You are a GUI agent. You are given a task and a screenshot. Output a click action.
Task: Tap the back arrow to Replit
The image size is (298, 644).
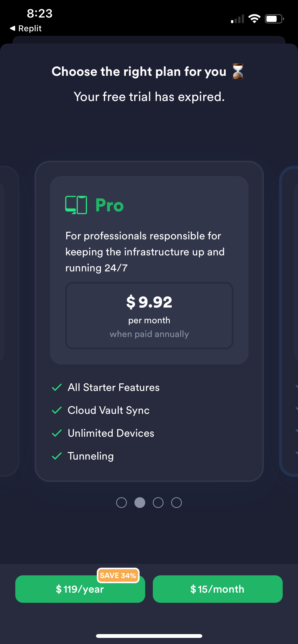[13, 28]
